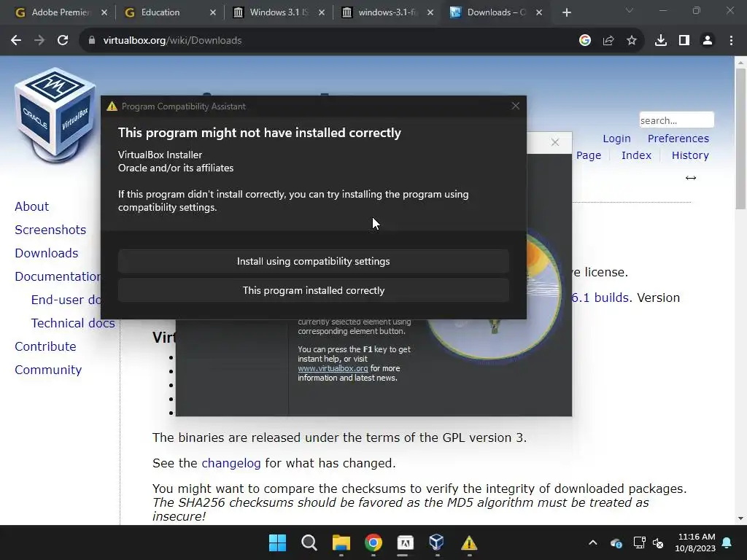Open notifications bell icon

(727, 542)
